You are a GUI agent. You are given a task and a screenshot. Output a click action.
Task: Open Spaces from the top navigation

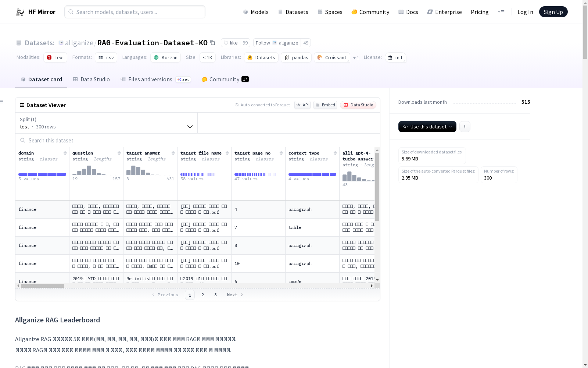(x=330, y=12)
